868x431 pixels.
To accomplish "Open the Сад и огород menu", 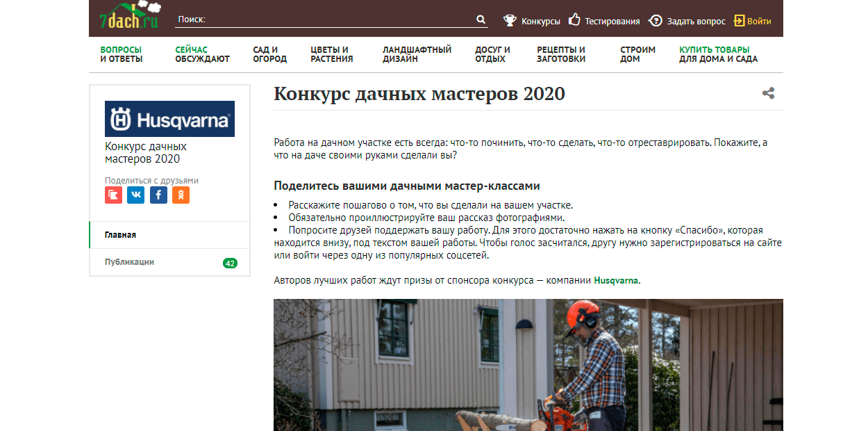I will point(269,54).
